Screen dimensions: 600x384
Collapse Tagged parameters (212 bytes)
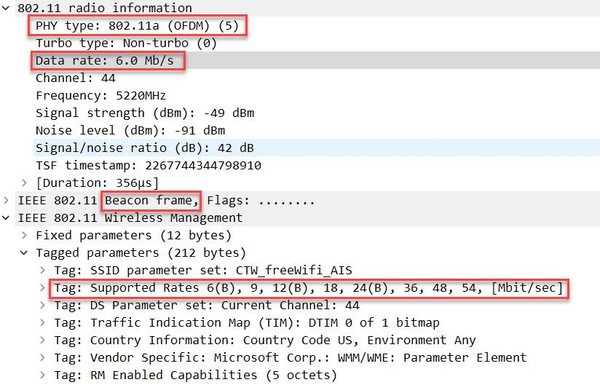pyautogui.click(x=24, y=253)
